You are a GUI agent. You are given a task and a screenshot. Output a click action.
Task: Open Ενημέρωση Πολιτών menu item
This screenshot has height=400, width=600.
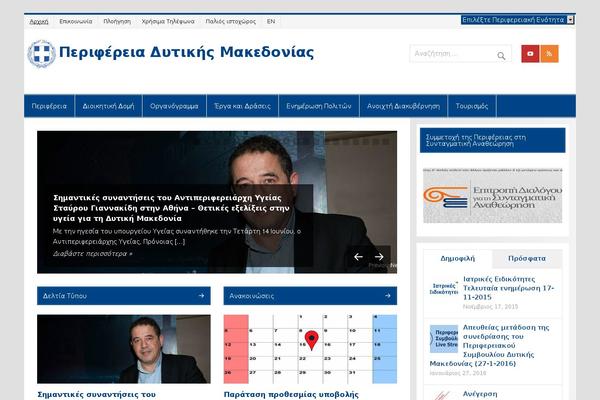click(319, 106)
